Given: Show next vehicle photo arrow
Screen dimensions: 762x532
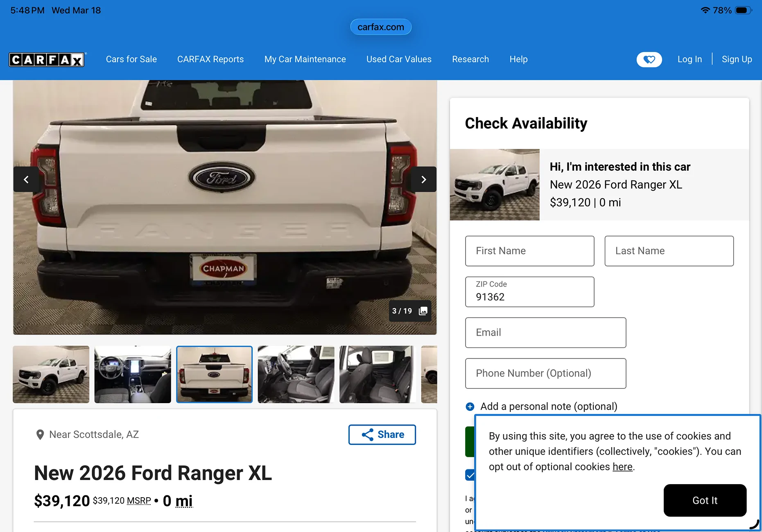Looking at the screenshot, I should coord(424,179).
